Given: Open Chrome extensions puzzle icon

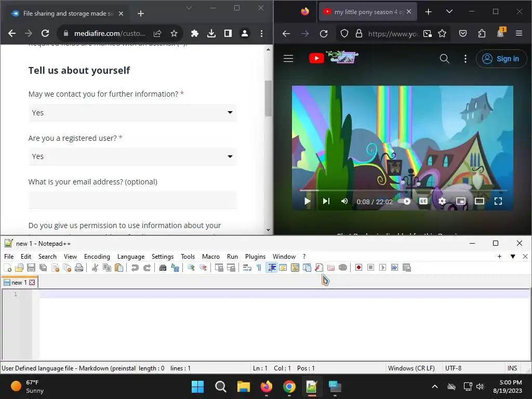Looking at the screenshot, I should tap(195, 33).
